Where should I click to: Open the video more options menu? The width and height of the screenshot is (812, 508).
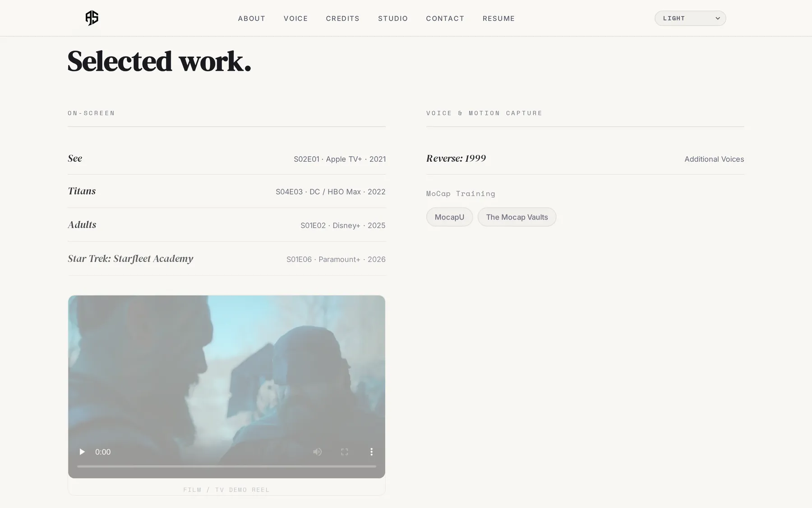point(371,452)
